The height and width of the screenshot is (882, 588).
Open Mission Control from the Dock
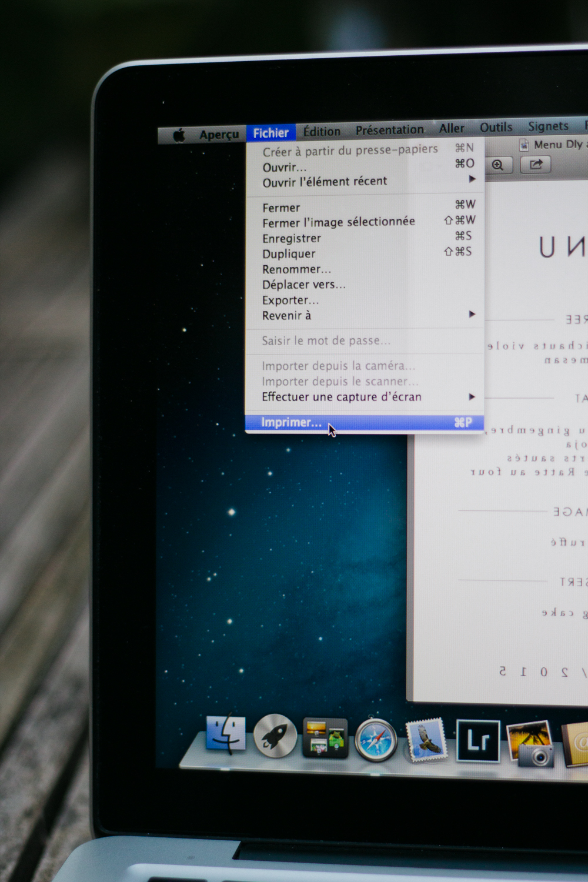tap(325, 737)
